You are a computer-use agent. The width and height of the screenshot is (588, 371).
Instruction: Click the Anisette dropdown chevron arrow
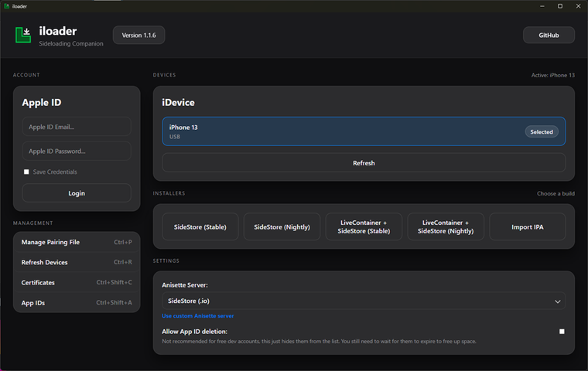point(558,301)
